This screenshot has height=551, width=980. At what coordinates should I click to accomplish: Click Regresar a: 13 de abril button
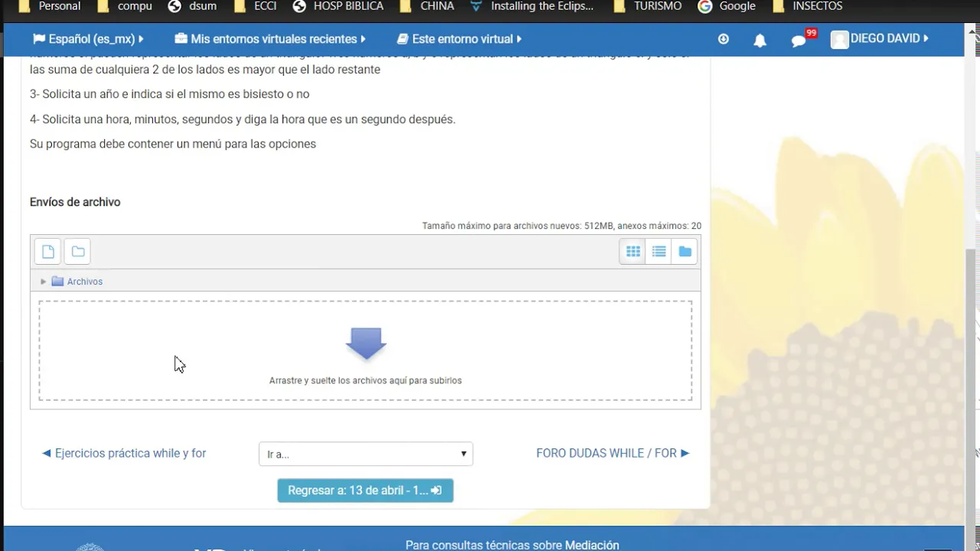coord(365,491)
